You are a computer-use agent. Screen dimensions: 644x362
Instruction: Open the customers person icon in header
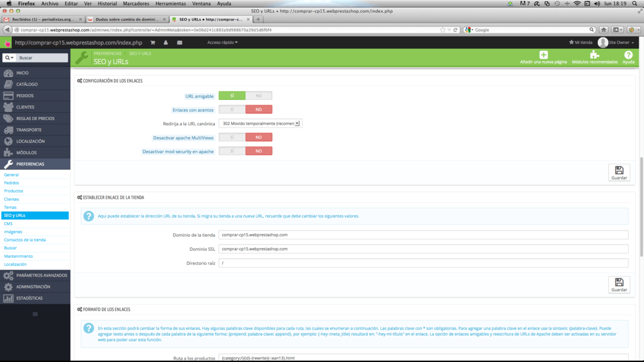pos(166,42)
